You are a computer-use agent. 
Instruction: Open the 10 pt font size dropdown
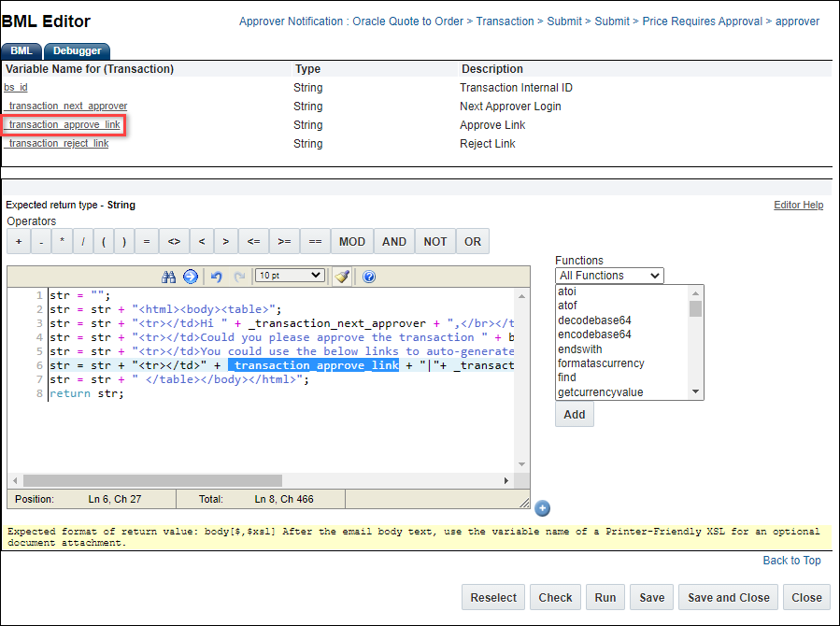292,275
